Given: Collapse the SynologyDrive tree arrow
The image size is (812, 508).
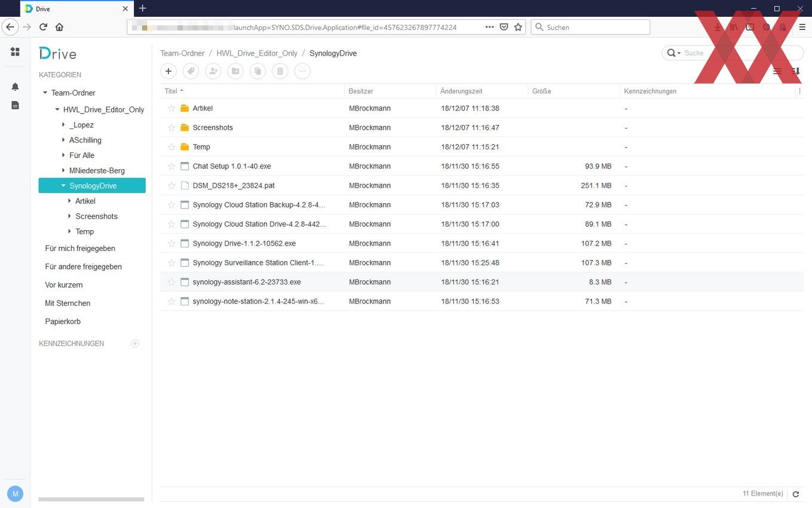Looking at the screenshot, I should point(63,186).
